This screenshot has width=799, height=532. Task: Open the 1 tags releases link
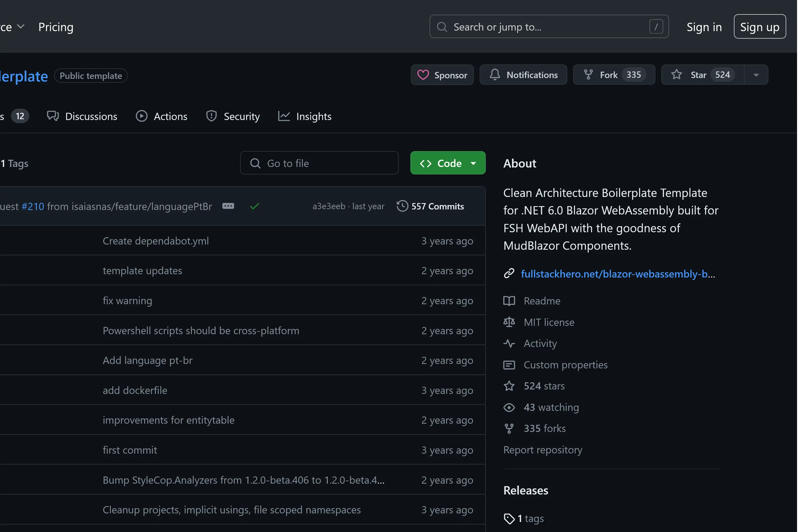530,518
